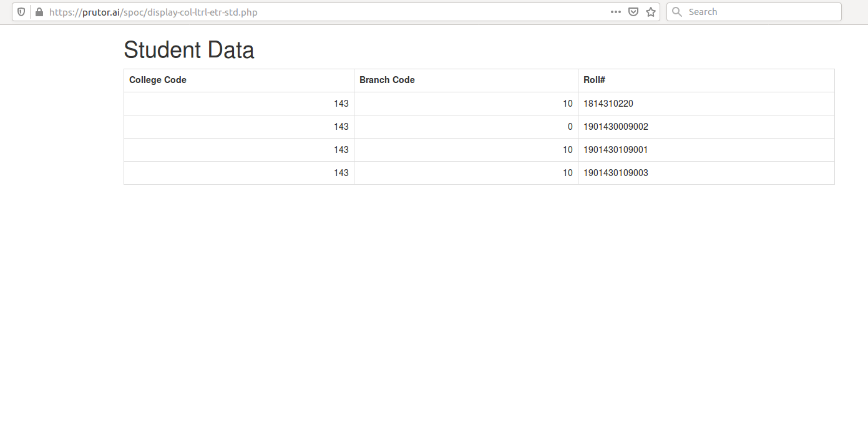This screenshot has height=435, width=868.
Task: Click the Roll# column header
Action: 594,80
